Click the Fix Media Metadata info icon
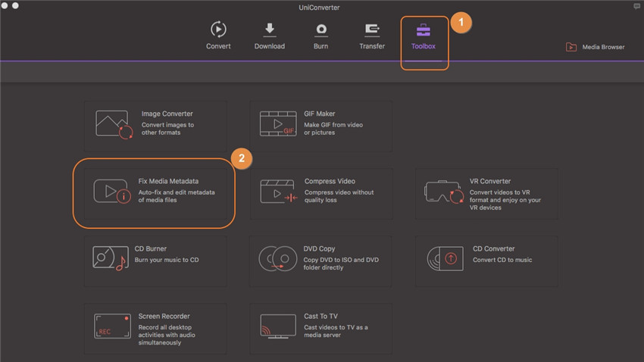Image resolution: width=644 pixels, height=362 pixels. (112, 192)
